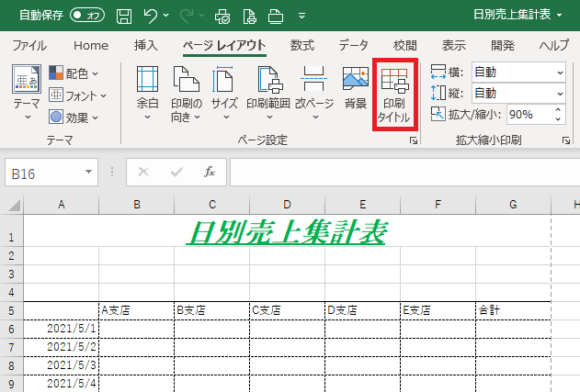
Task: Expand the フォント (Fonts) theme dropdown
Action: [77, 95]
